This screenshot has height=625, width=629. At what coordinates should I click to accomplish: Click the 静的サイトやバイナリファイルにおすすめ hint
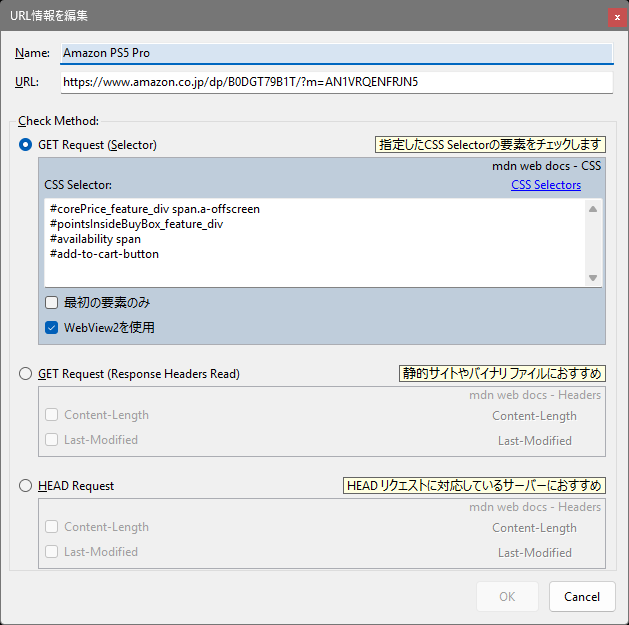[502, 373]
